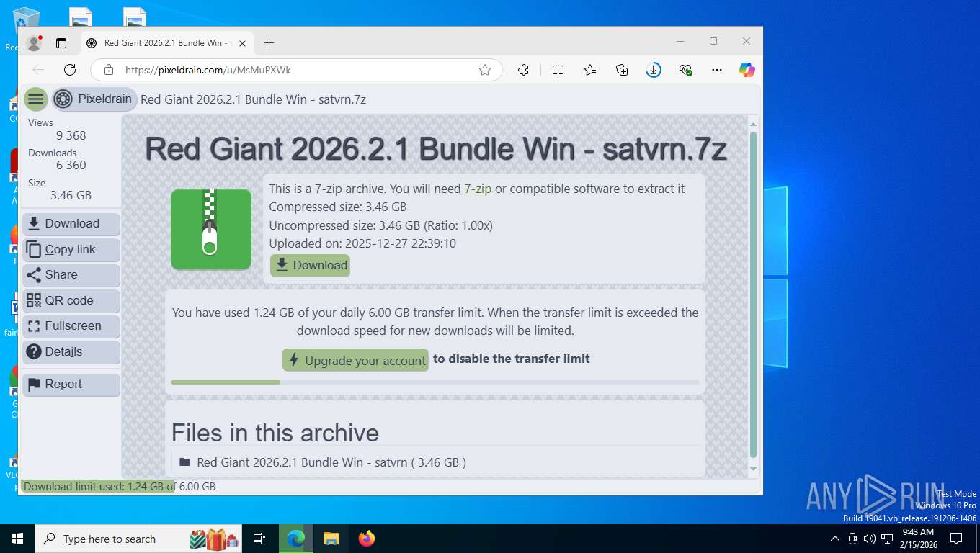
Task: Open tab actions menu
Action: coord(61,43)
